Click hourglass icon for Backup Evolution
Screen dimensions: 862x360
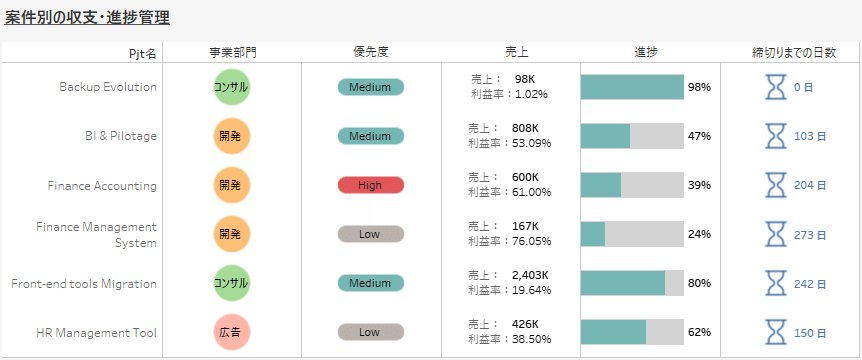(x=776, y=87)
